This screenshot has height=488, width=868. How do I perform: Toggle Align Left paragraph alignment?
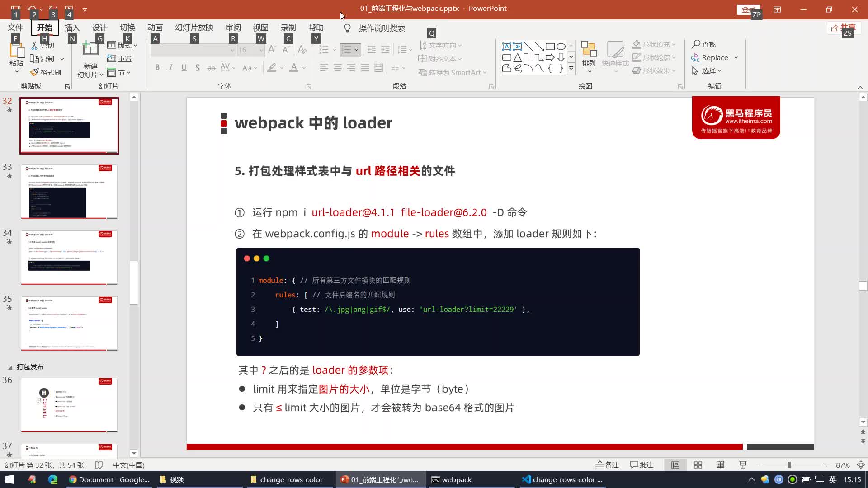[x=324, y=68]
